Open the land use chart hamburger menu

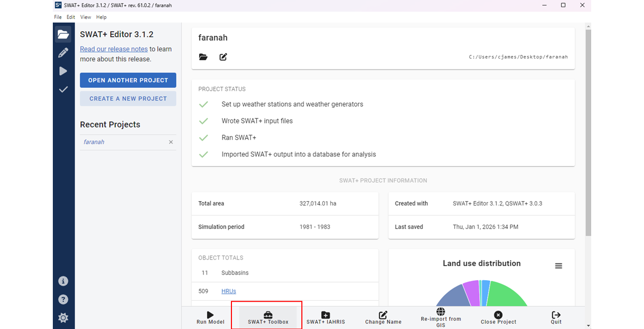558,266
